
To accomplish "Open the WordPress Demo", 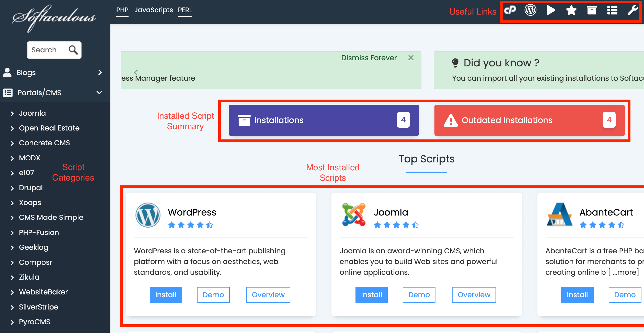I will click(213, 295).
